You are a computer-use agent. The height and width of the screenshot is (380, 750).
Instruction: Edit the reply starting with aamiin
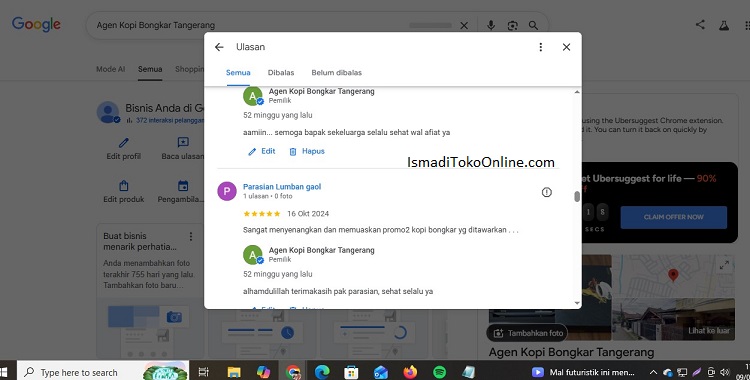(x=262, y=151)
